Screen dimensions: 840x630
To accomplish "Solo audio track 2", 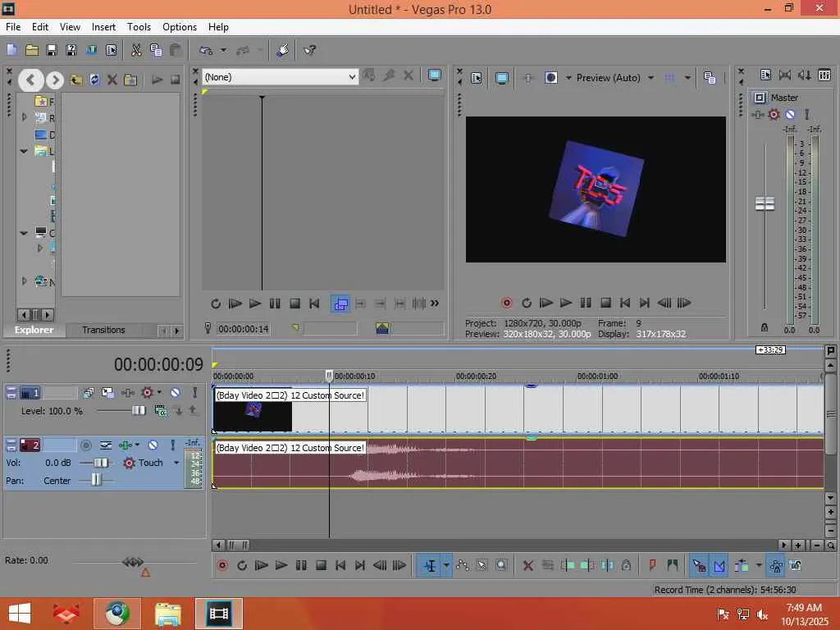I will click(x=172, y=445).
